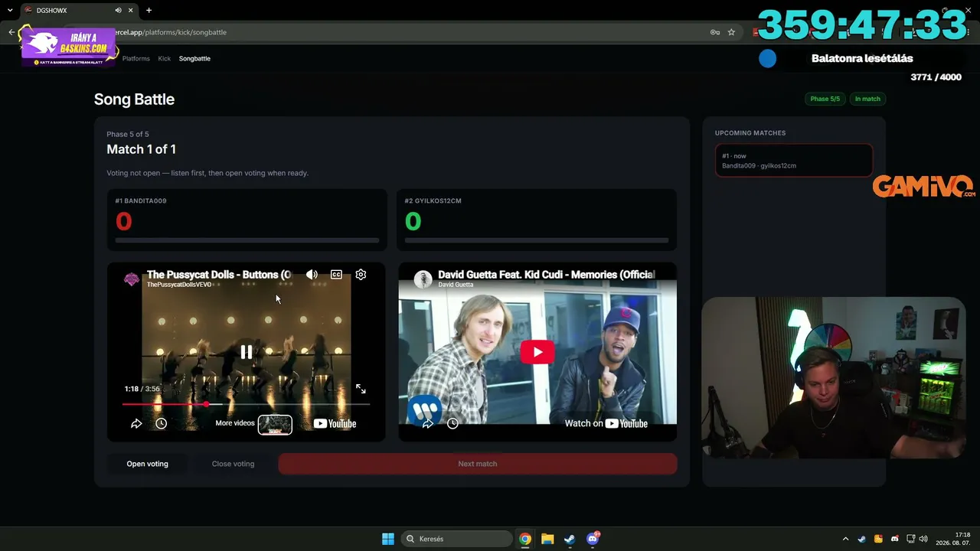Select the Kick breadcrumb
Screen dimensions: 980x551
pos(165,58)
